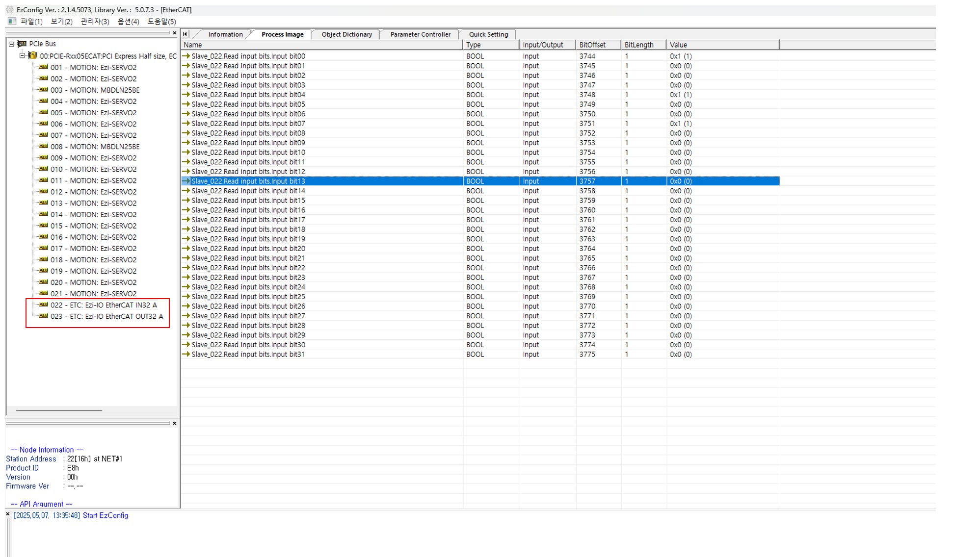
Task: Select row Slave_022.Read input bits.Input bit10
Action: click(x=480, y=153)
